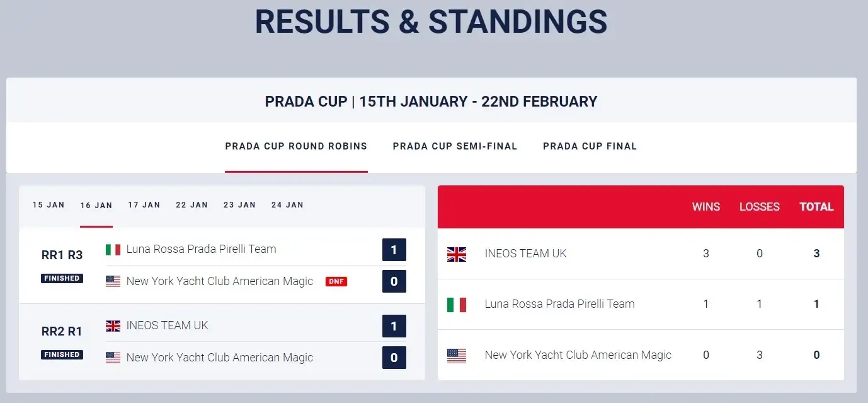868x403 pixels.
Task: Switch to the Prada Cup Final tab
Action: tap(590, 146)
